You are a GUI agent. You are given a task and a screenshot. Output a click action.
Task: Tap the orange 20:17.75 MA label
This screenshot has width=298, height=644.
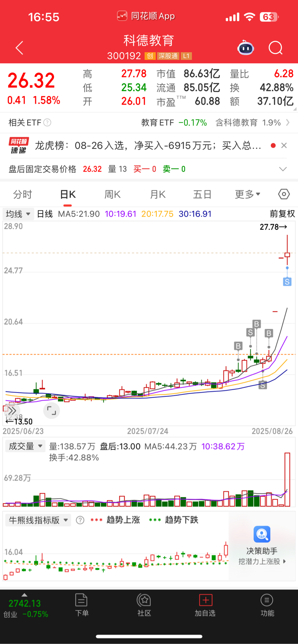coord(157,214)
